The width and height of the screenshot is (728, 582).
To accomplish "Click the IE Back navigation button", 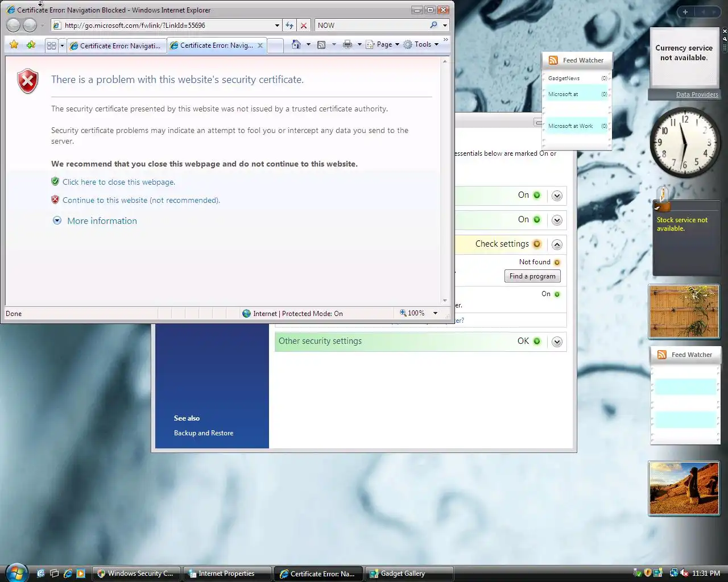I will 14,25.
